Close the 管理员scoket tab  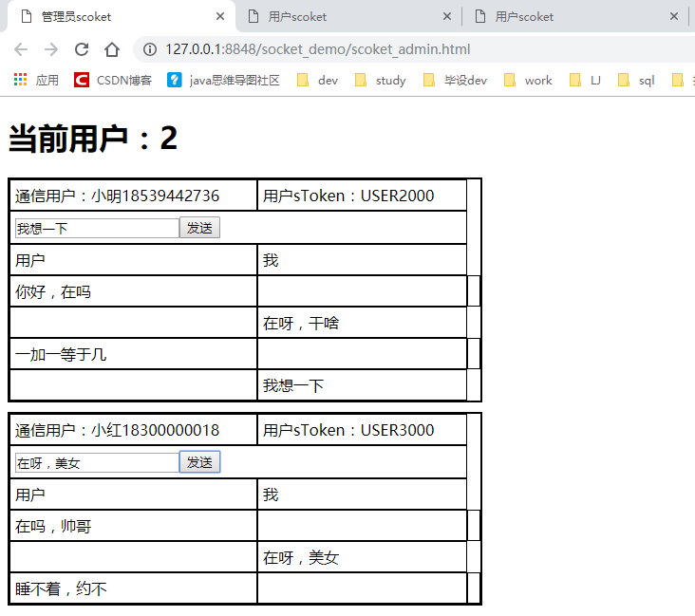(220, 16)
